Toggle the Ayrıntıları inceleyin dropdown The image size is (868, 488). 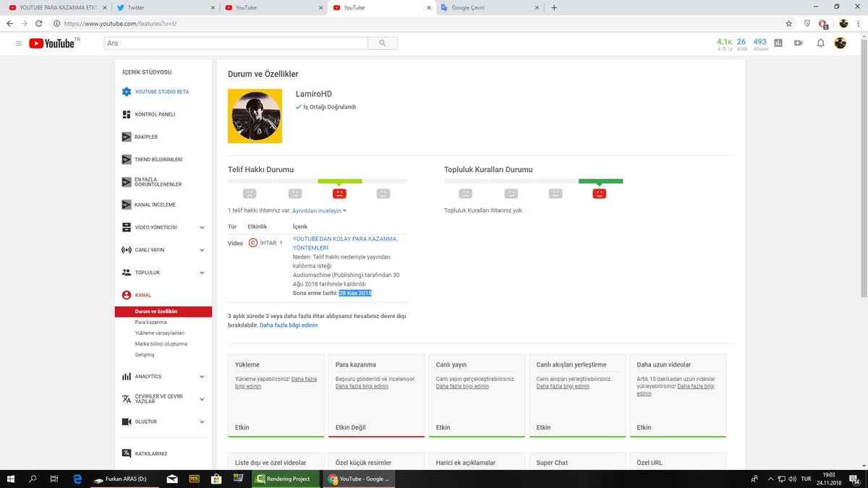pyautogui.click(x=319, y=210)
